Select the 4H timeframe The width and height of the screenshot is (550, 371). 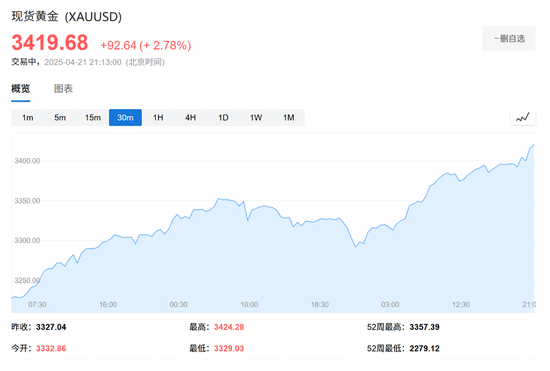[190, 117]
